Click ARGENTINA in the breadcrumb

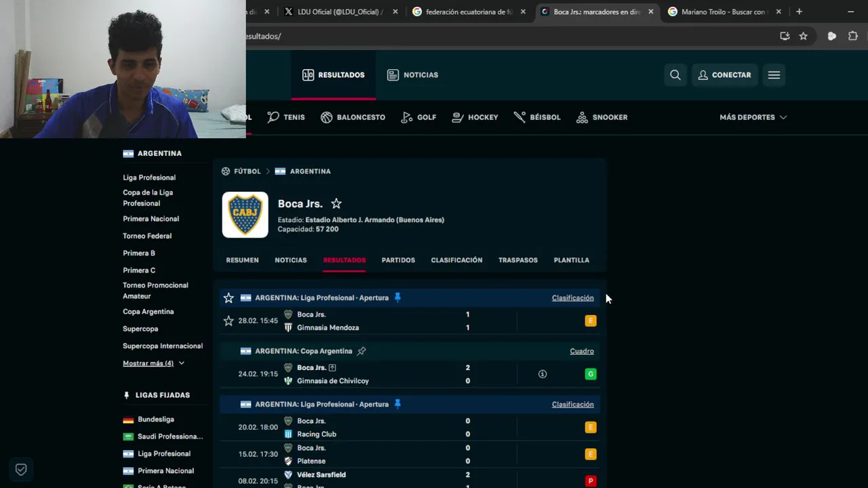310,171
